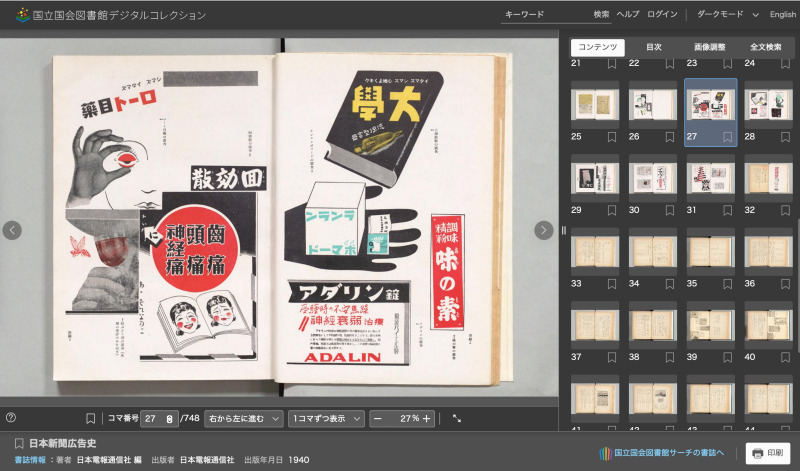
Task: Expand the ダークモード dropdown arrow
Action: (756, 15)
